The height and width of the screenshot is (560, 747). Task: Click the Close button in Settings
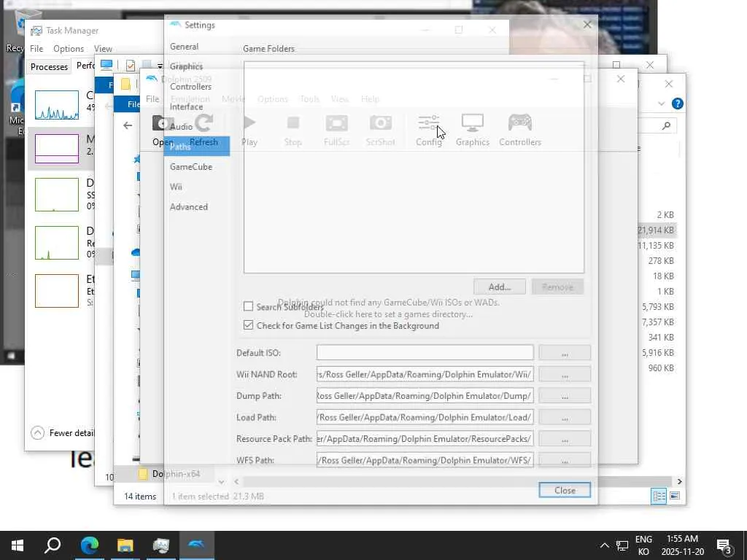[x=565, y=490]
